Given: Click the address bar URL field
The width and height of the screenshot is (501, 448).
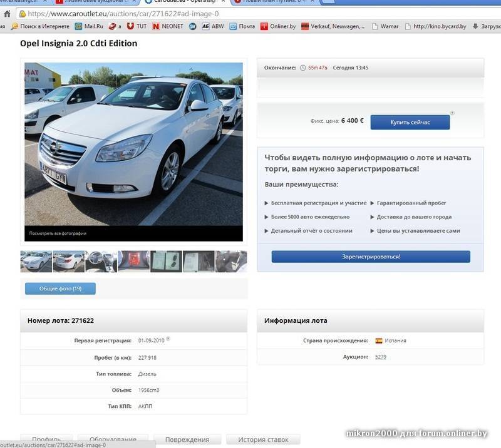Looking at the screenshot, I should click(259, 14).
